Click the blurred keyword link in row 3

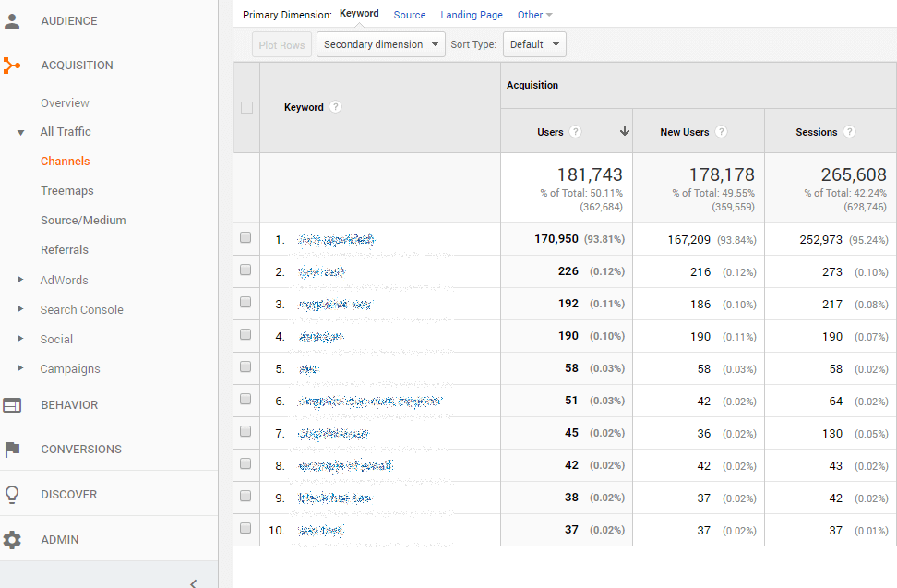pyautogui.click(x=335, y=305)
